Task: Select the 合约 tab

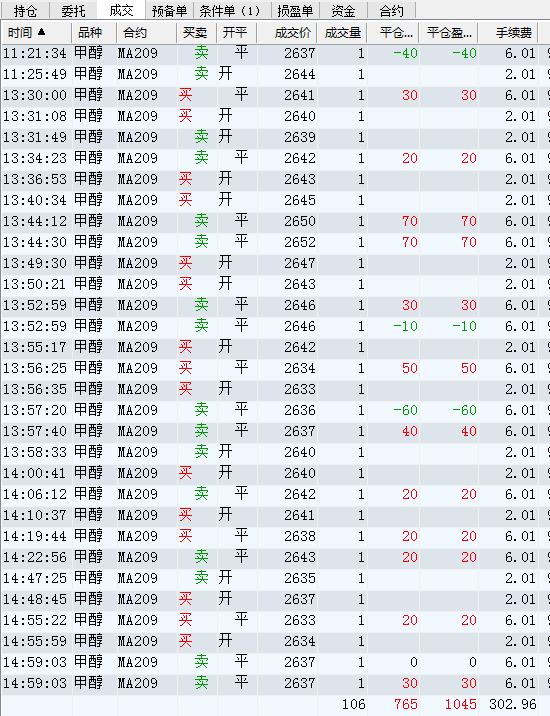Action: pos(391,11)
